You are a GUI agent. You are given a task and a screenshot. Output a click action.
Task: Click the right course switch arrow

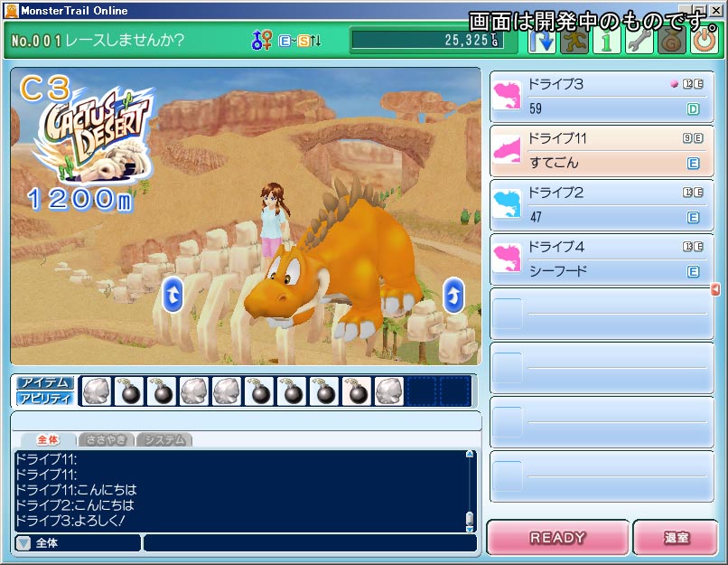[x=453, y=295]
